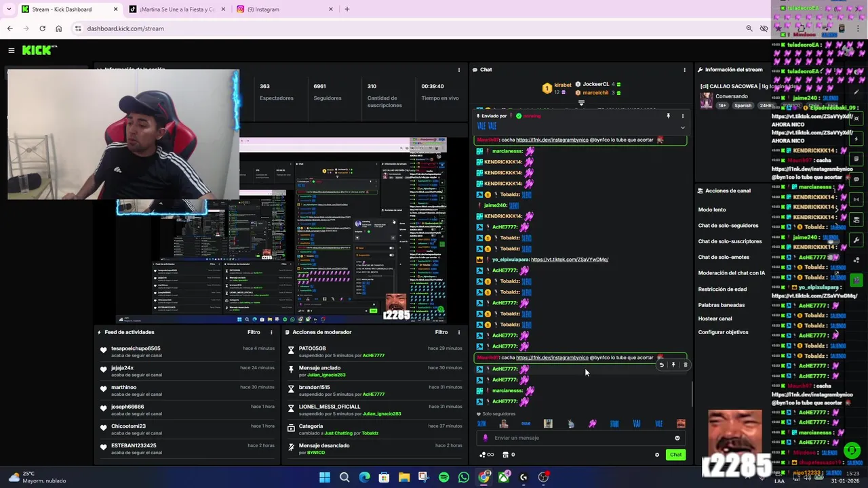Open a new browser tab
This screenshot has width=868, height=488.
tap(347, 9)
